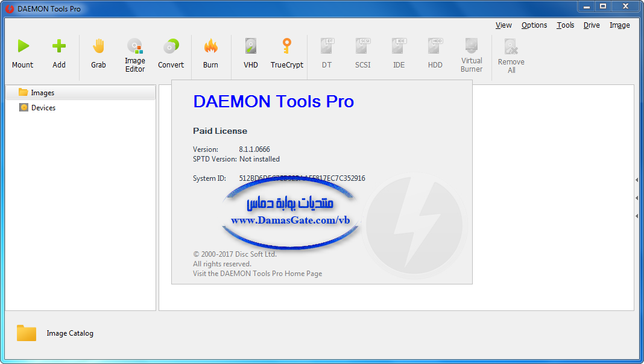The image size is (644, 364).
Task: Click the 2000-2017 Disc Soft Ltd. copyright line
Action: coord(235,254)
